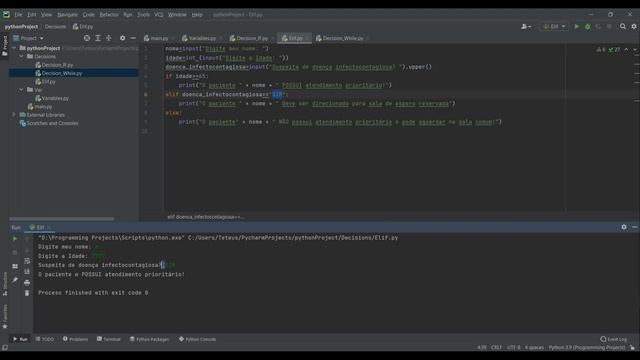Open the Python Console tool window

198,339
